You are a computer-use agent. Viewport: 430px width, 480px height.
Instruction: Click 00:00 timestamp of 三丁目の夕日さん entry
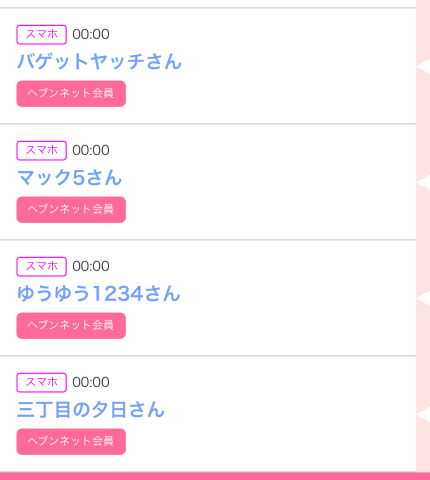pos(91,382)
